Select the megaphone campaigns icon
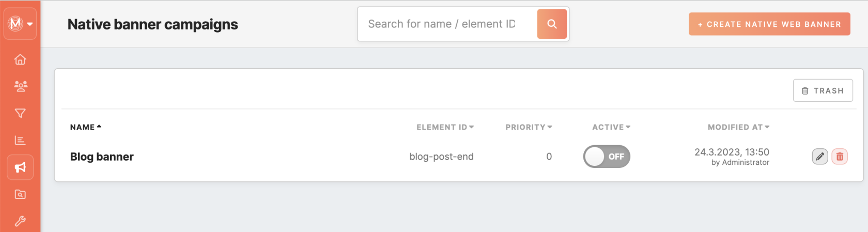The height and width of the screenshot is (232, 868). click(20, 167)
